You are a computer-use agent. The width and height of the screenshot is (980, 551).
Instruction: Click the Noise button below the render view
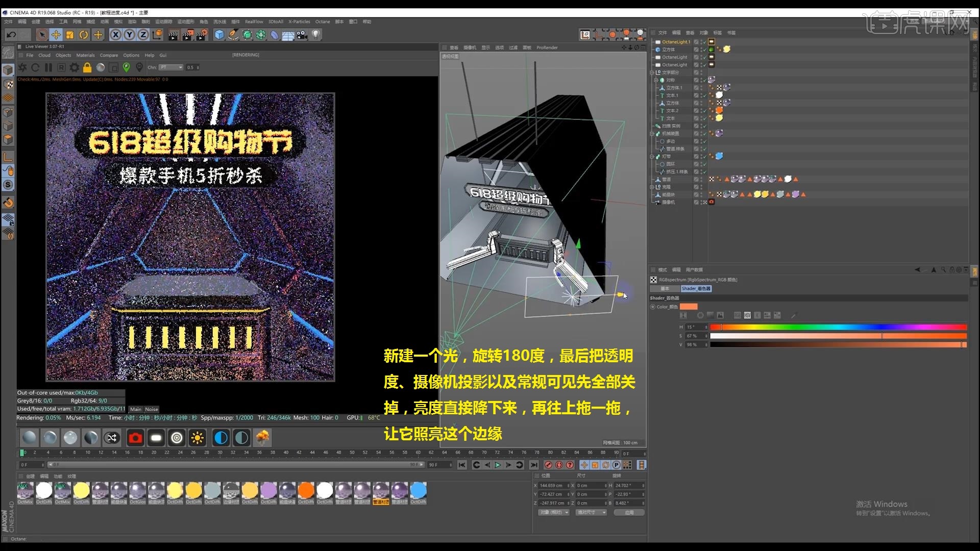pos(151,409)
